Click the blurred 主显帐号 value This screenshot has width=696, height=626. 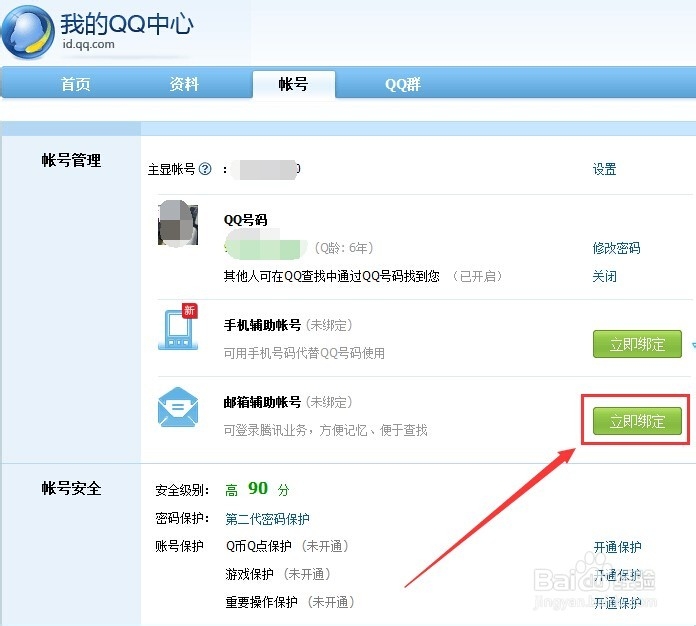click(268, 170)
